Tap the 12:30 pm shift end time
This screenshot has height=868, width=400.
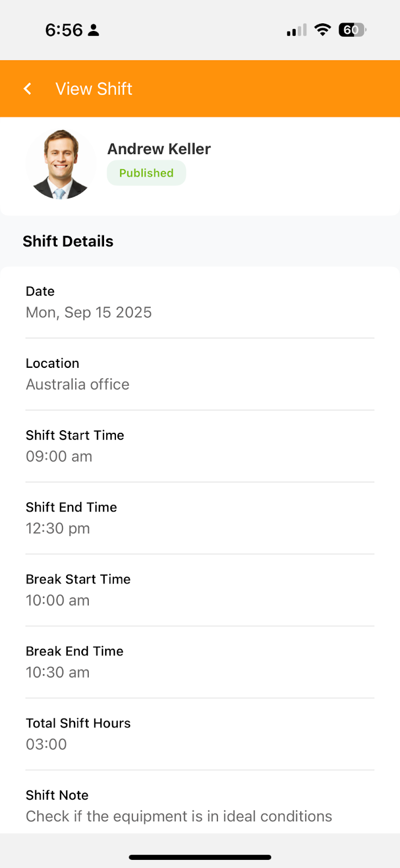pyautogui.click(x=58, y=528)
